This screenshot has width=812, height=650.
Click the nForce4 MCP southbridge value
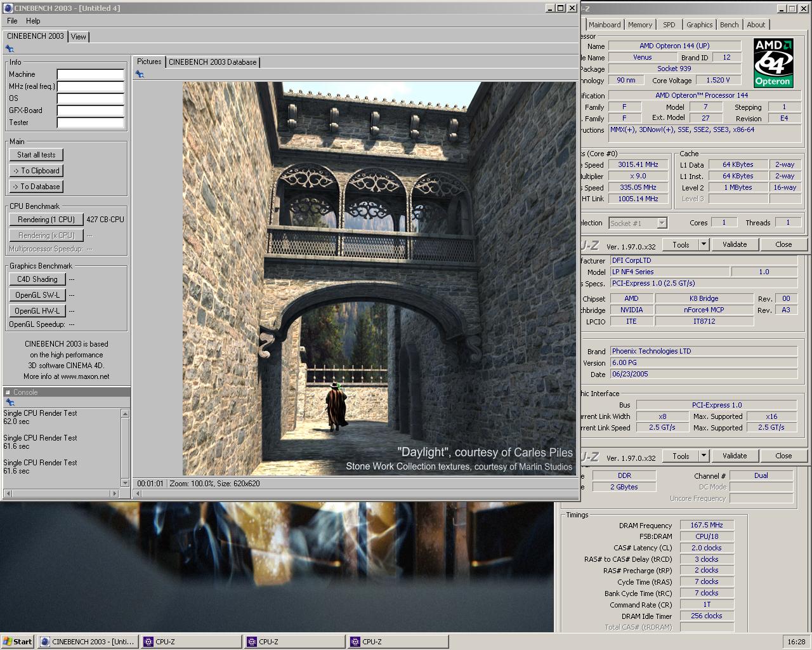pyautogui.click(x=704, y=310)
